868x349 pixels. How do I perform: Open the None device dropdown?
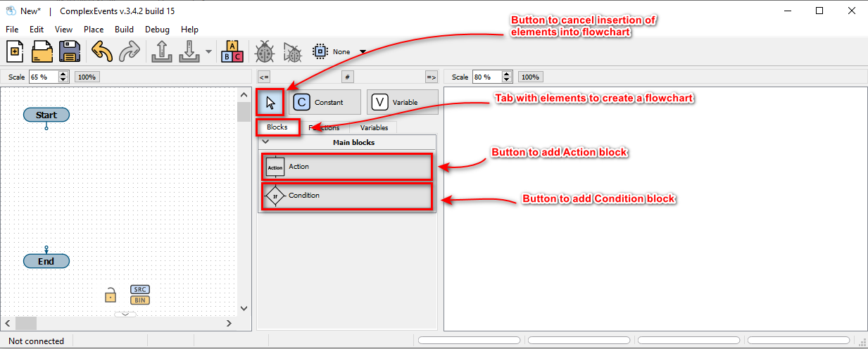pos(363,52)
